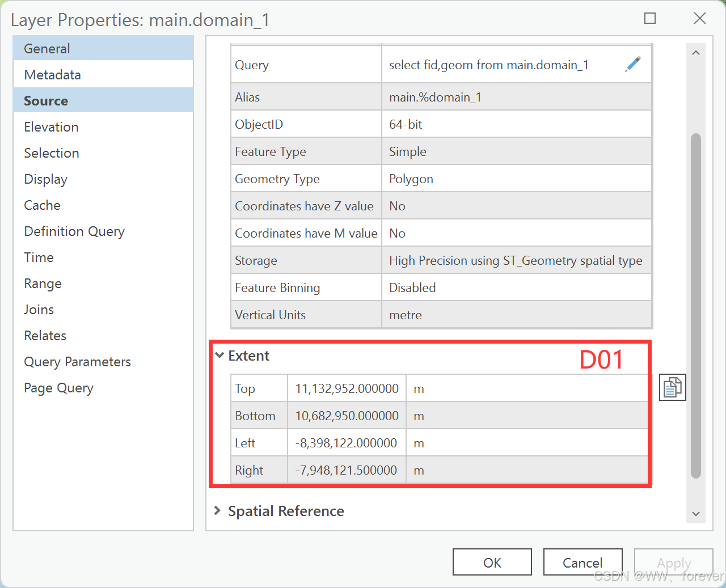Click the Apply button
The width and height of the screenshot is (726, 588).
pos(674,562)
